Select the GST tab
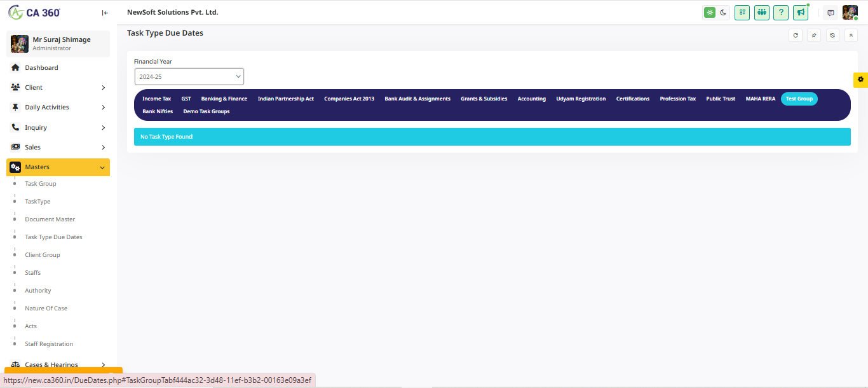The width and height of the screenshot is (868, 388). (x=186, y=99)
